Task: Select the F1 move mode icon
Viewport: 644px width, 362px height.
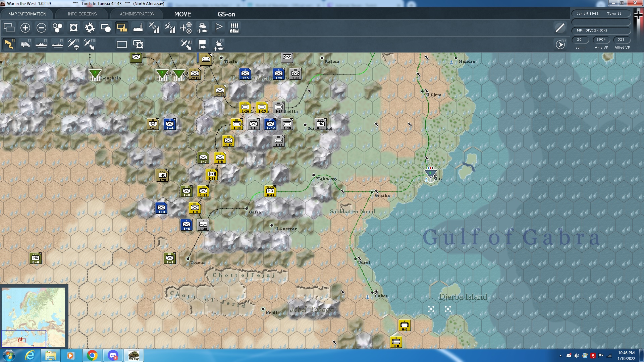Action: coord(9,44)
